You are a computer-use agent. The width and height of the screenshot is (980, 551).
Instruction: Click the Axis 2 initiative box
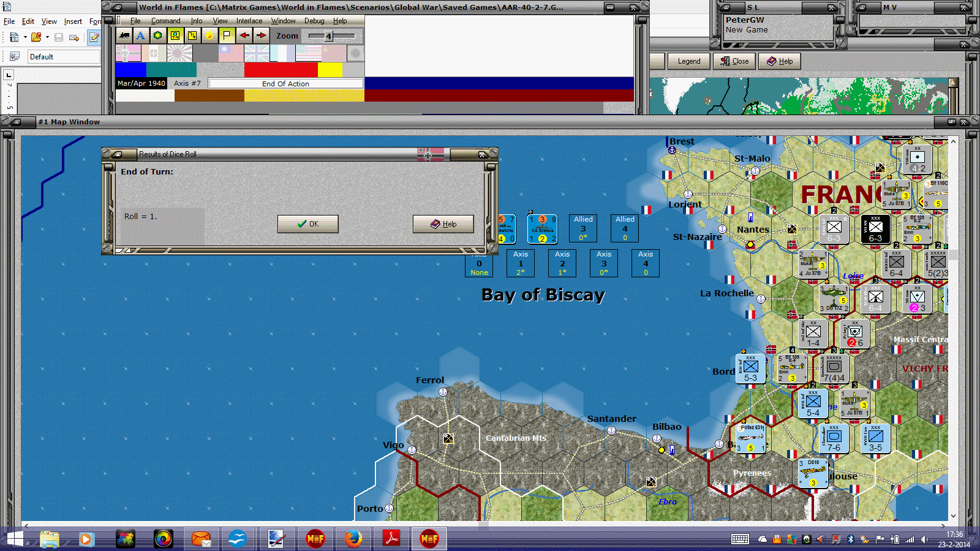tap(562, 263)
